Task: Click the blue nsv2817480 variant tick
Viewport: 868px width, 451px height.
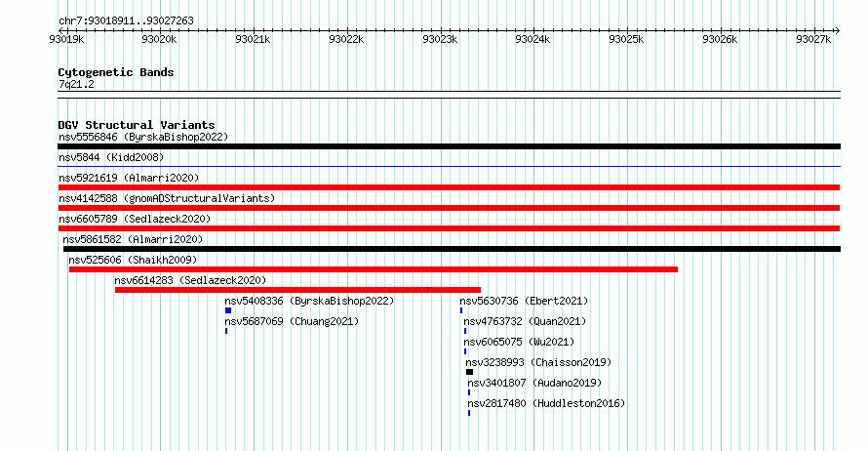Action: (x=469, y=413)
